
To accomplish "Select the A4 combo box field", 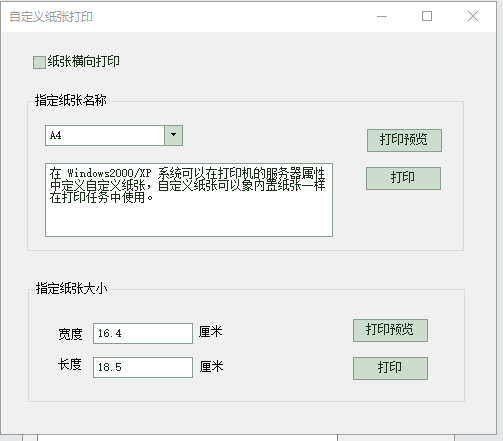I will (x=114, y=135).
